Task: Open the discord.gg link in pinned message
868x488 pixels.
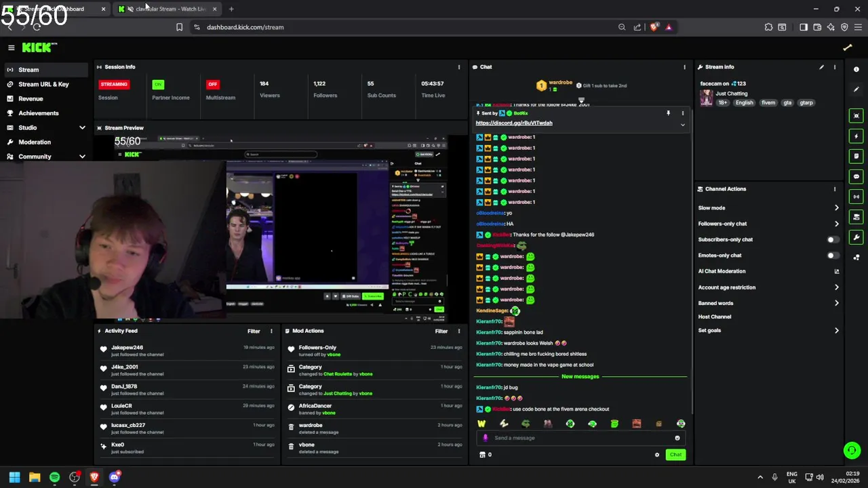Action: click(514, 123)
